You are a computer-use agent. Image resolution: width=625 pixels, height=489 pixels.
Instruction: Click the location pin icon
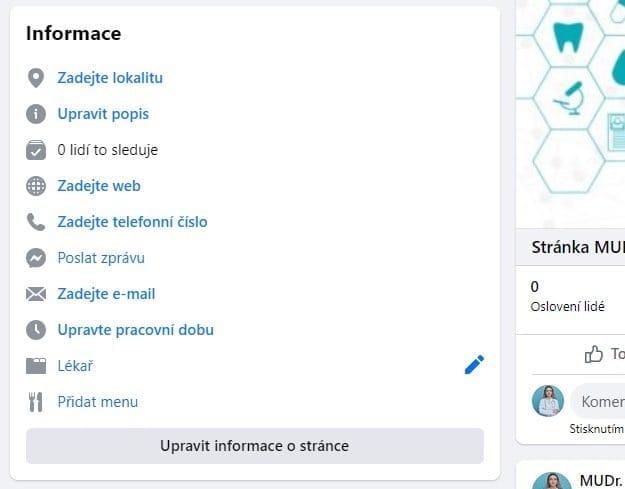[x=36, y=78]
